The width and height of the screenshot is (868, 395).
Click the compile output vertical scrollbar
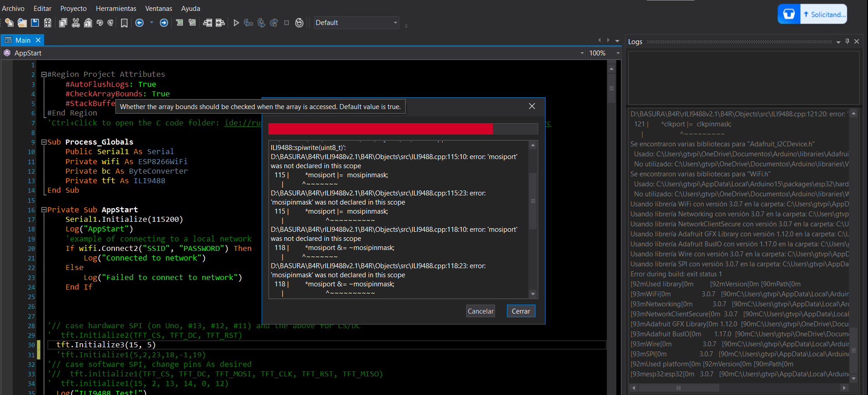(x=533, y=201)
